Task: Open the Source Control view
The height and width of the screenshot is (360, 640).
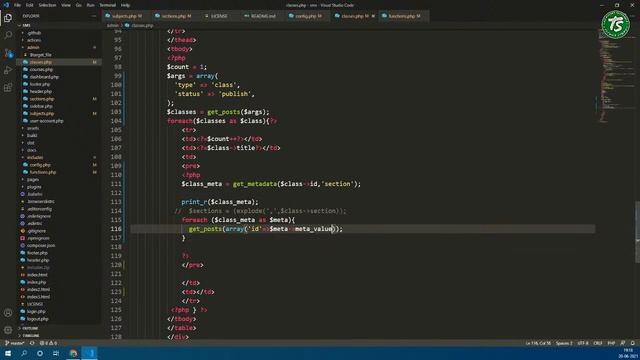Action: (x=8, y=53)
